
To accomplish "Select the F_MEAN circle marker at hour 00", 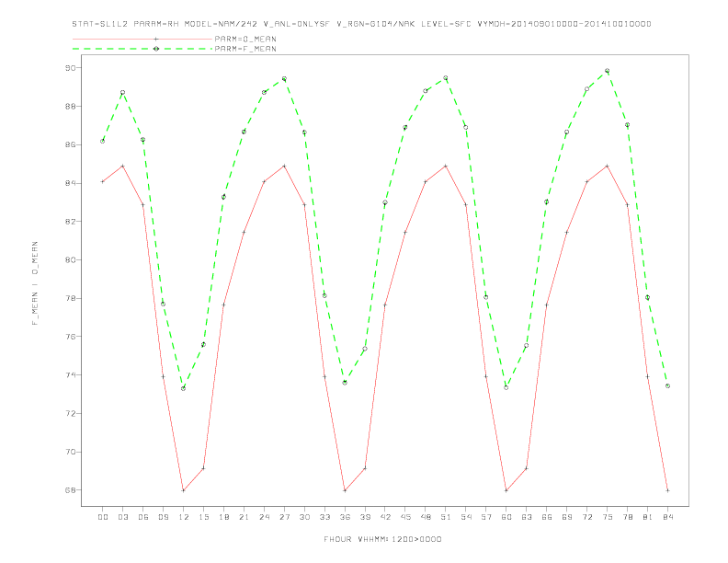I will coord(103,142).
